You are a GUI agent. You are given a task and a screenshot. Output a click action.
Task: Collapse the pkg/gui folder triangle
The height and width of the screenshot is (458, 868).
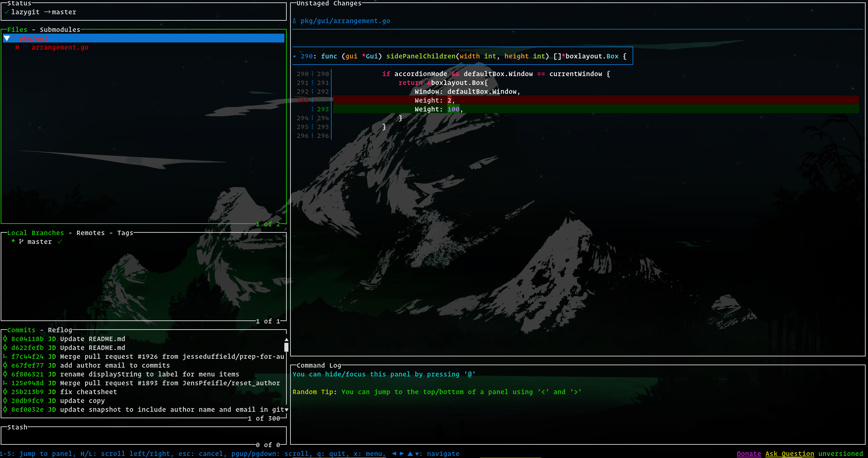pyautogui.click(x=7, y=38)
